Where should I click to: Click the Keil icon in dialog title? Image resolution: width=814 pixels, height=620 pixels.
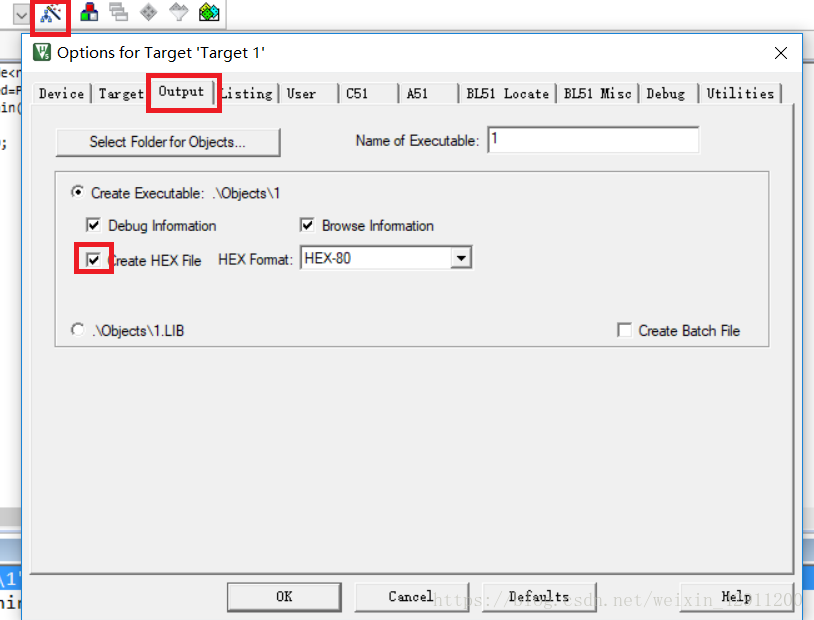(42, 52)
